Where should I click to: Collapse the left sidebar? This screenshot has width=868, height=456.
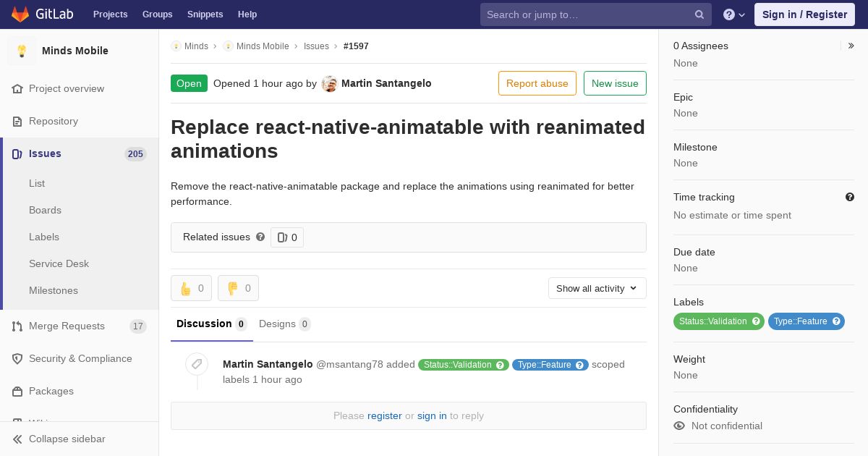tap(59, 439)
